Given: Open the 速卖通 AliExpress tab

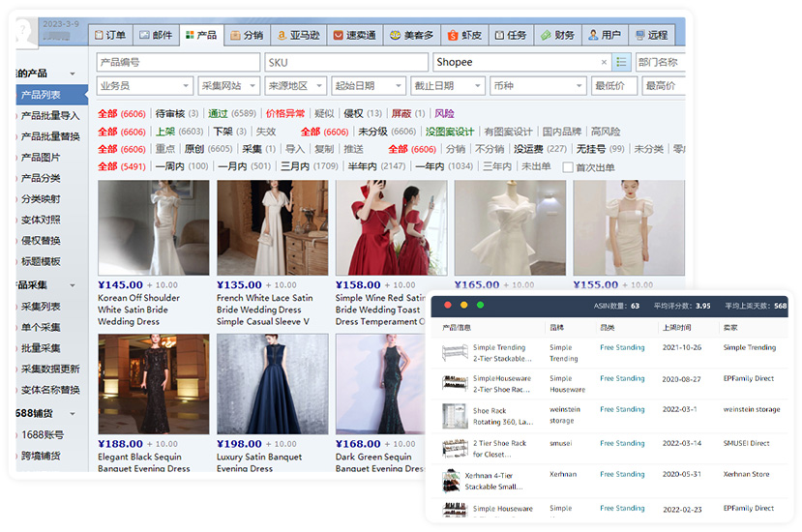Looking at the screenshot, I should (355, 35).
